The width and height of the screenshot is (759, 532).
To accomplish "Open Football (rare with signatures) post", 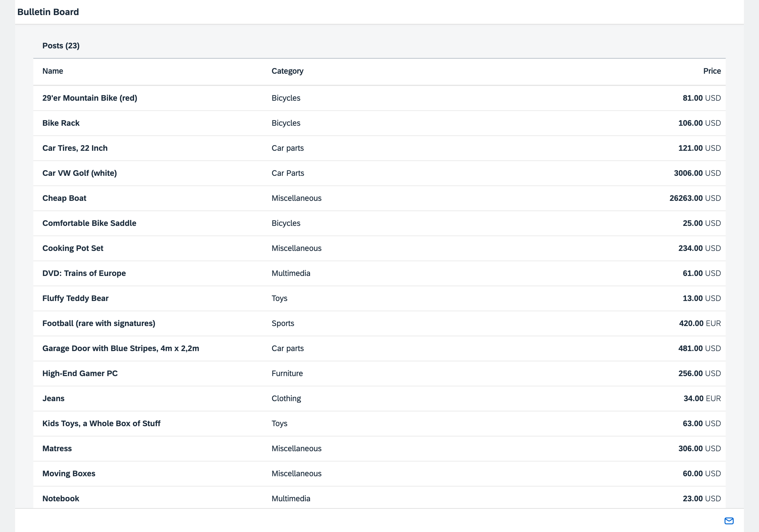I will tap(379, 323).
